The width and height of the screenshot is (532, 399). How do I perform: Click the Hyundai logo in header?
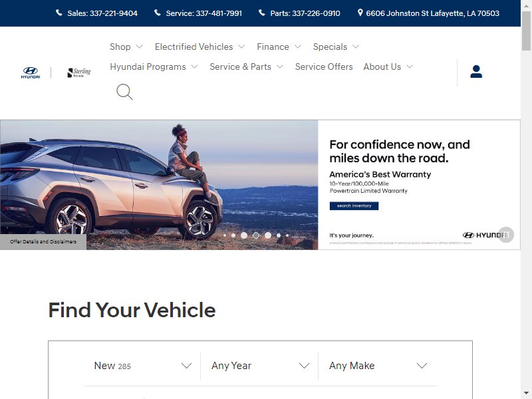pyautogui.click(x=31, y=72)
